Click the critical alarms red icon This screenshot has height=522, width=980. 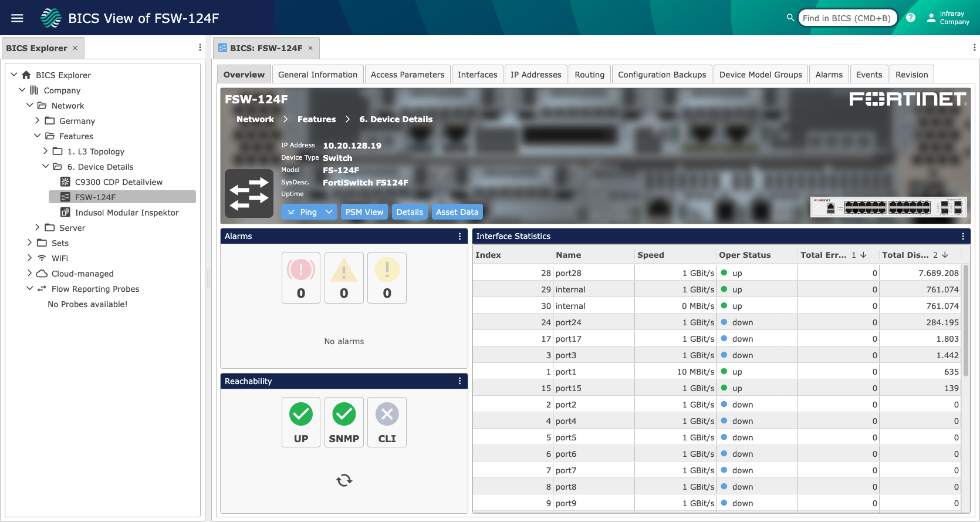300,271
